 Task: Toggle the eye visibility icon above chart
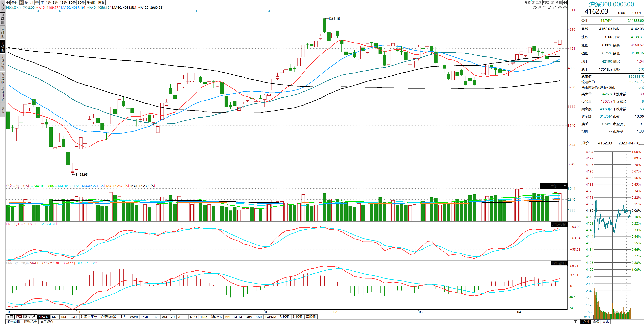(x=534, y=8)
